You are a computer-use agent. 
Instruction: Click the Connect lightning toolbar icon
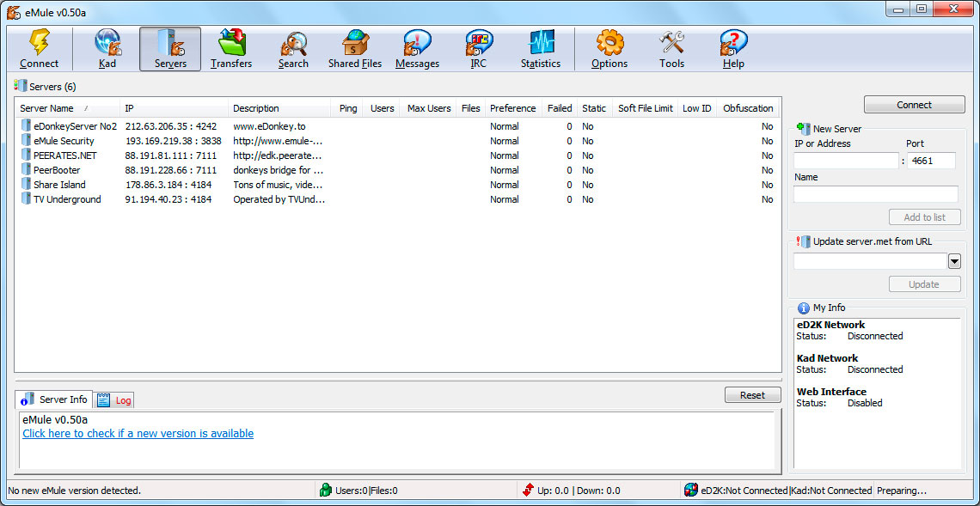pyautogui.click(x=39, y=44)
